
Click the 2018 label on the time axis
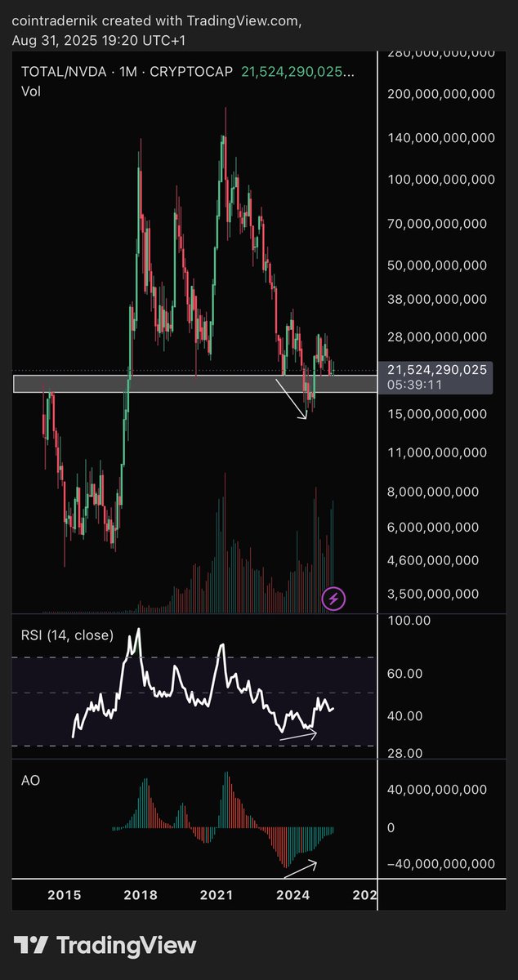click(x=141, y=894)
